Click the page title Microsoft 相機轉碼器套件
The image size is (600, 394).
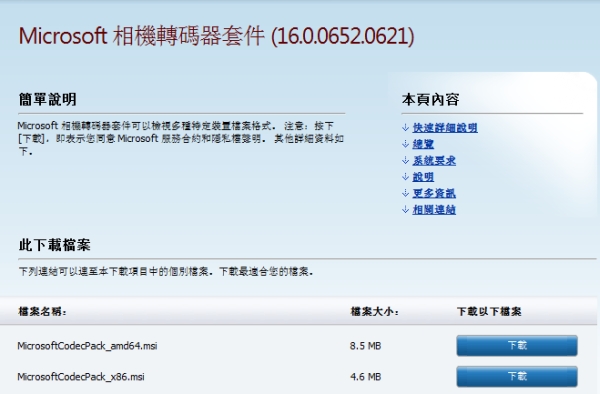pos(217,36)
